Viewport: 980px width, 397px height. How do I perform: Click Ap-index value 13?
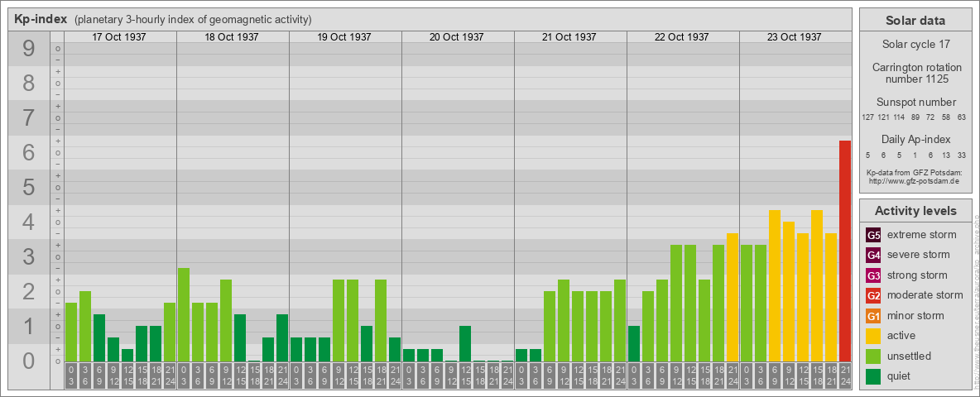[947, 155]
